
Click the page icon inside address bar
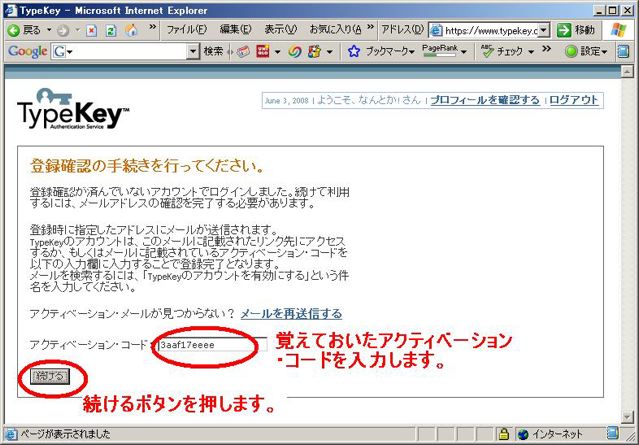tap(436, 31)
